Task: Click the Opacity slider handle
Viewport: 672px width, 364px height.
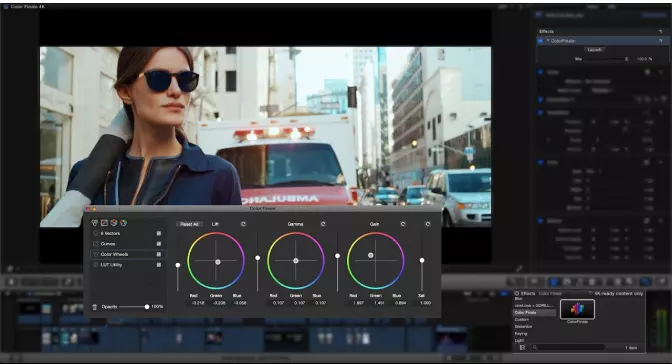Action: tap(147, 307)
